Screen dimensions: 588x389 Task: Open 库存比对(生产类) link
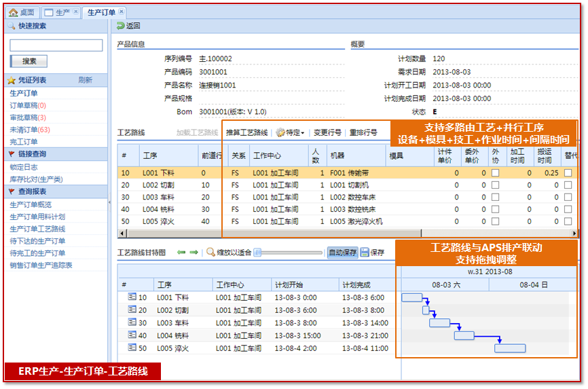coord(36,179)
